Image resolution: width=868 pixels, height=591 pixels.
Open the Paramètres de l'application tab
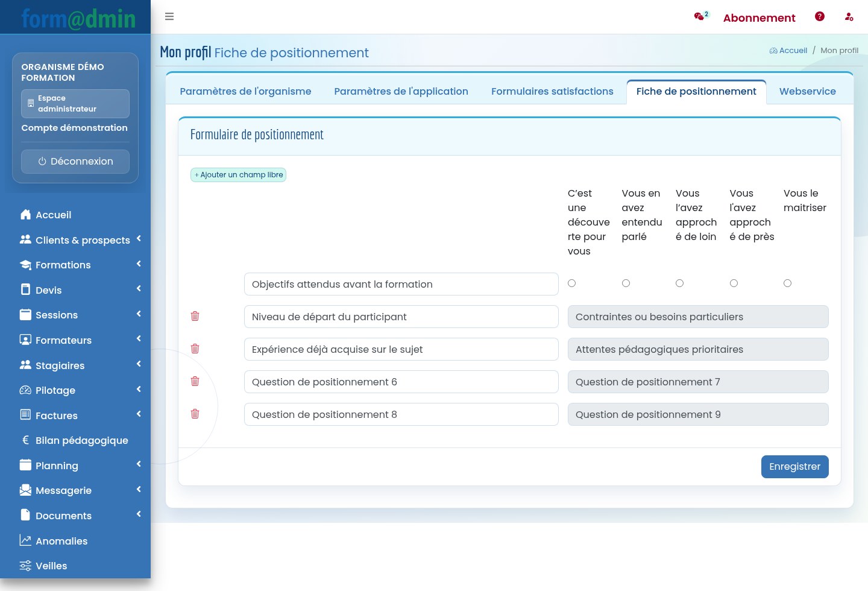pyautogui.click(x=401, y=92)
